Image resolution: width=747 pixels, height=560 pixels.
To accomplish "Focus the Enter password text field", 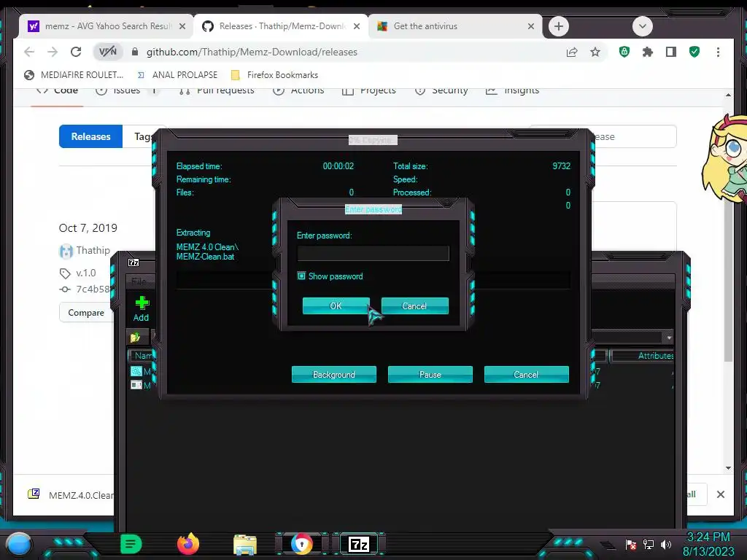I will 373,253.
